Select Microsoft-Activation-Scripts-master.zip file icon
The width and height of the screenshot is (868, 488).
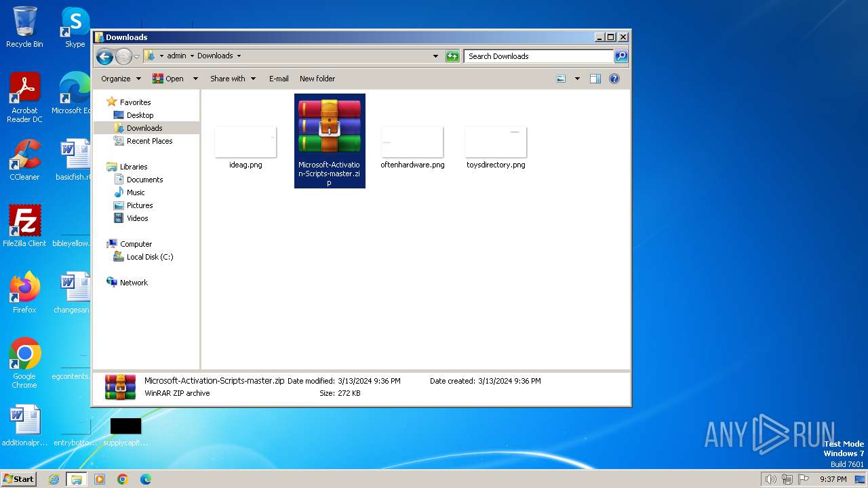[x=330, y=127]
